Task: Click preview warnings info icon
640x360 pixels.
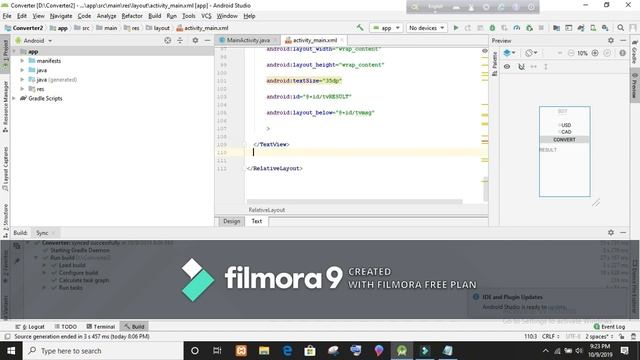Action: [622, 53]
